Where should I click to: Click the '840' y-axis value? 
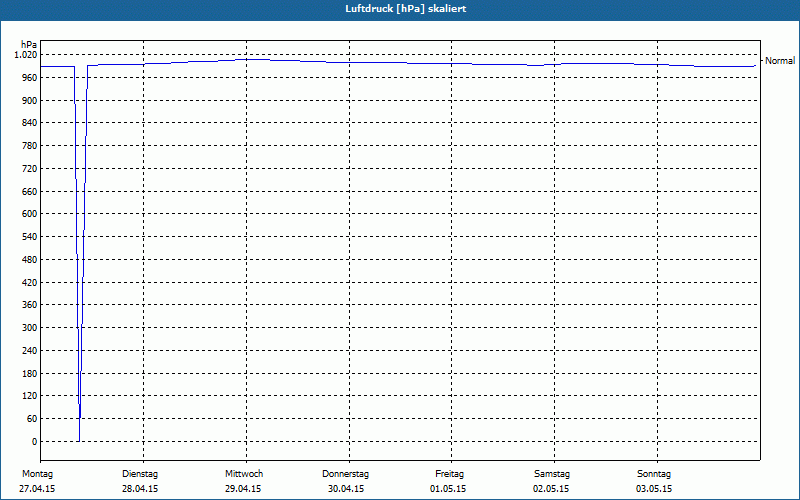pos(31,123)
